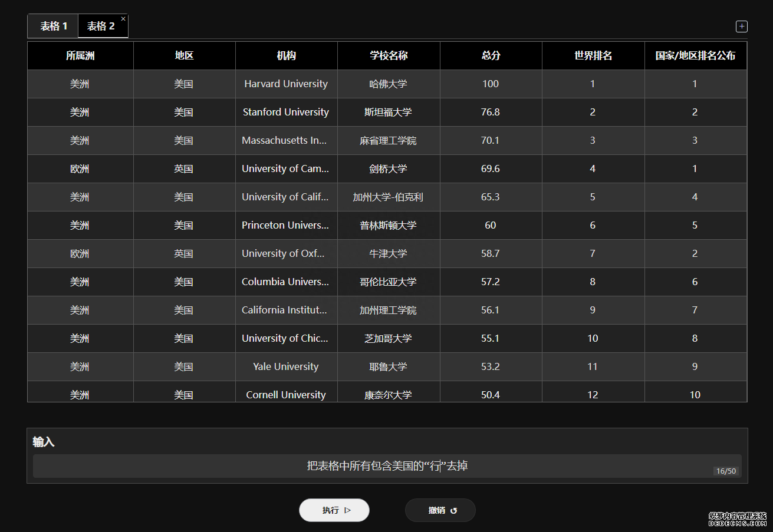773x532 pixels.
Task: Click the 哈佛大学 cell
Action: click(389, 84)
